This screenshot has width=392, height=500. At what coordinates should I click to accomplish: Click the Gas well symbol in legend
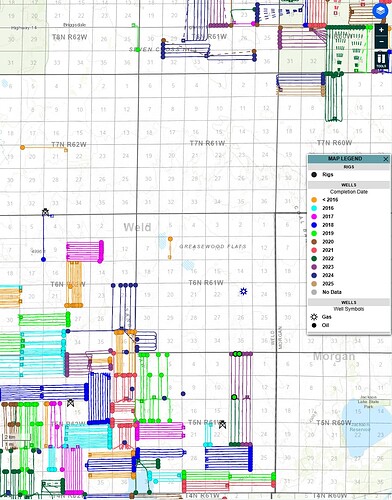314,317
